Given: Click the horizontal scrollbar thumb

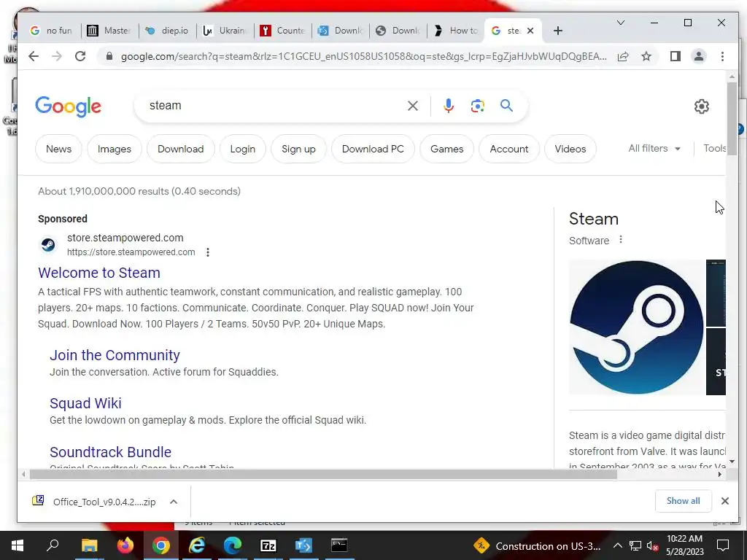Looking at the screenshot, I should point(323,474).
